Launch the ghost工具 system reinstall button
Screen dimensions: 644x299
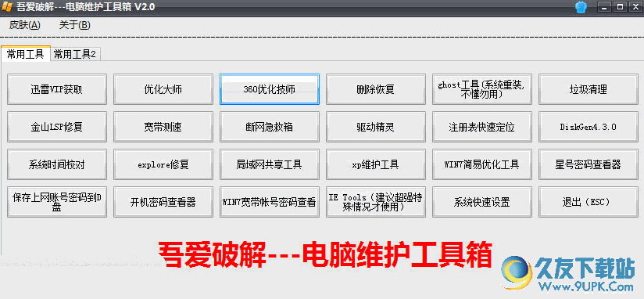click(x=482, y=89)
